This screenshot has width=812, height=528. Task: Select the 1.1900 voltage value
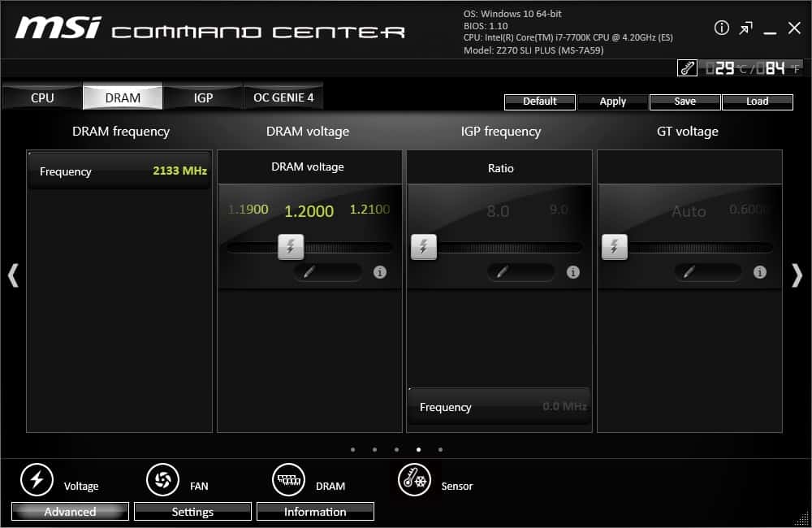[x=248, y=210]
